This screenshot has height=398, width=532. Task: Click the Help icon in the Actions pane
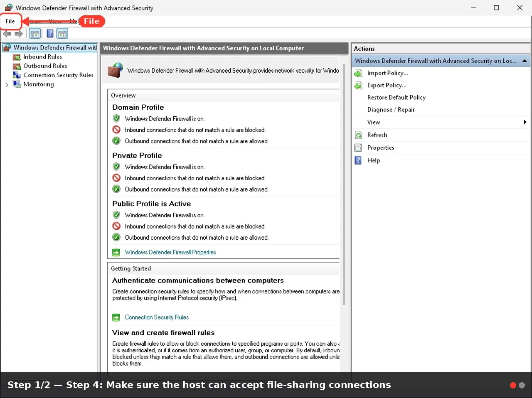tap(358, 160)
